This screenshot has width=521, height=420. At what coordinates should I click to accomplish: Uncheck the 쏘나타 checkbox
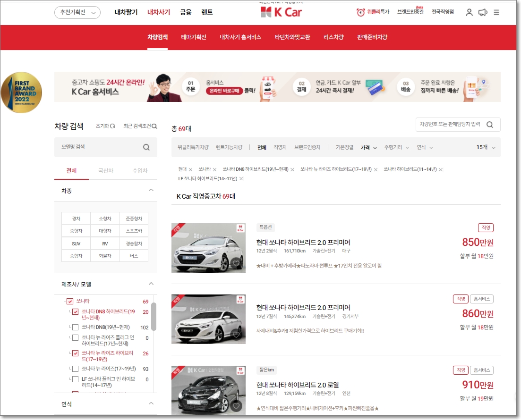click(70, 302)
